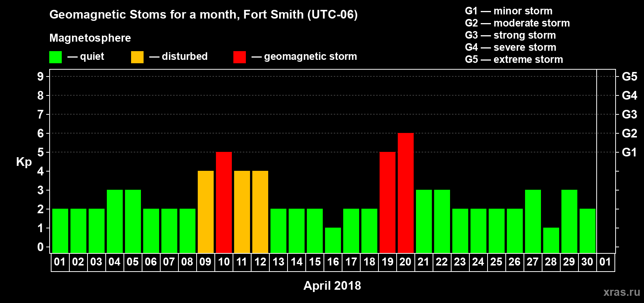
Task: Click the red geomagnetic storm legend swatch
Action: pyautogui.click(x=239, y=57)
